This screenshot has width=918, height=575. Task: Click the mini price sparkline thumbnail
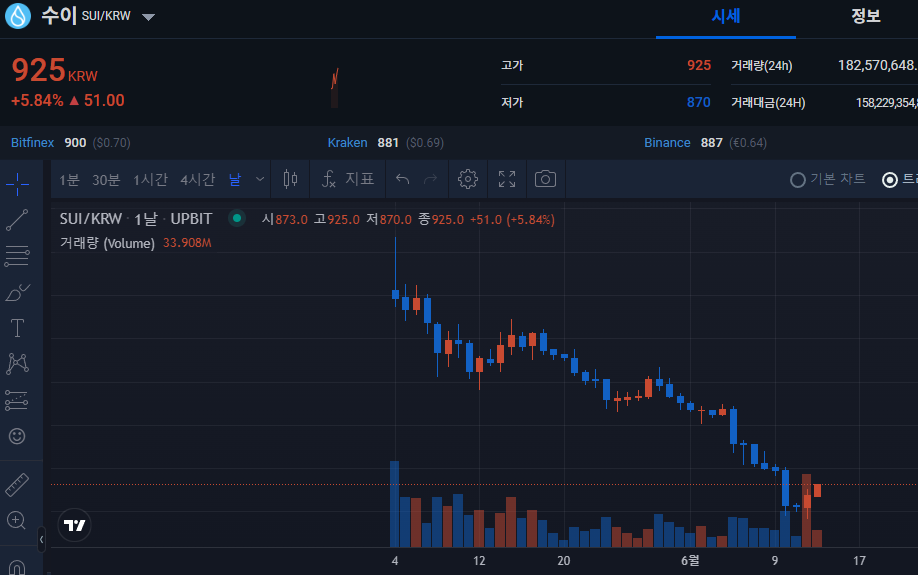pos(335,87)
